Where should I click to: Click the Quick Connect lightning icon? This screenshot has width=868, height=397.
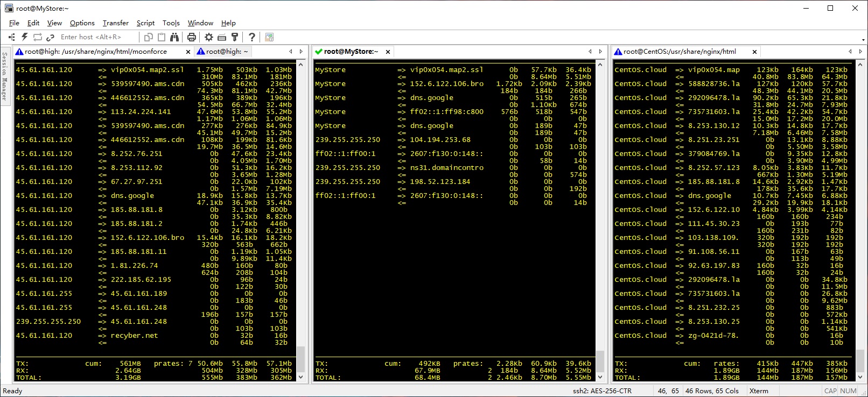(25, 37)
